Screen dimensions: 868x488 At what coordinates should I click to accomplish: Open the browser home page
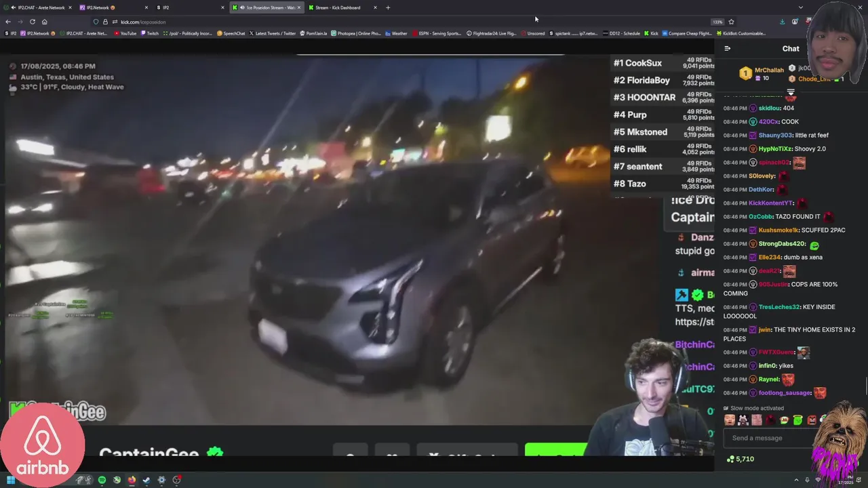44,22
